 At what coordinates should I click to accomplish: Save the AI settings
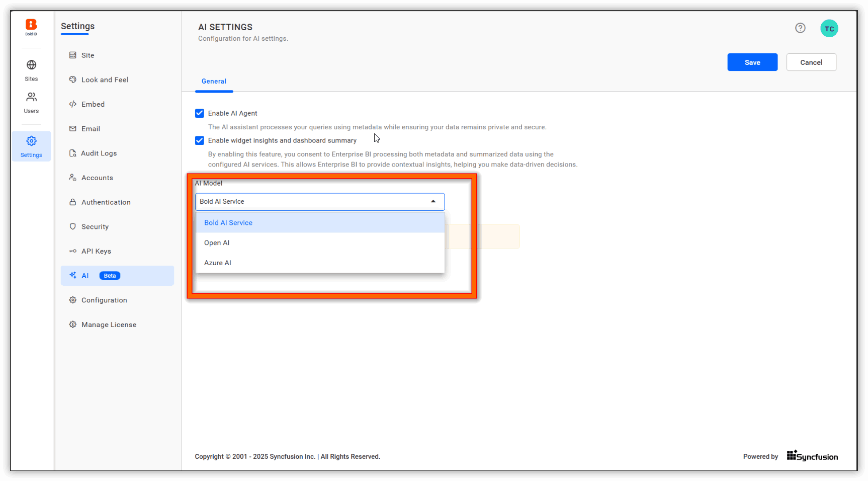coord(752,62)
